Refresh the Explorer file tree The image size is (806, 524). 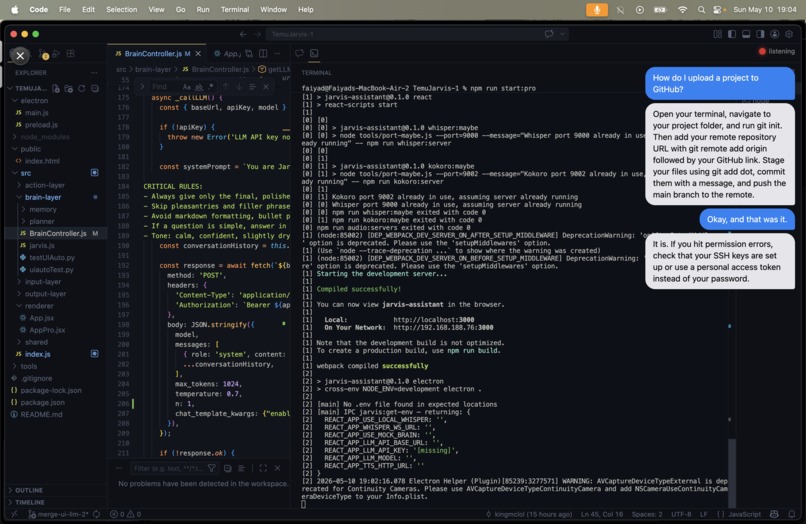(x=82, y=88)
